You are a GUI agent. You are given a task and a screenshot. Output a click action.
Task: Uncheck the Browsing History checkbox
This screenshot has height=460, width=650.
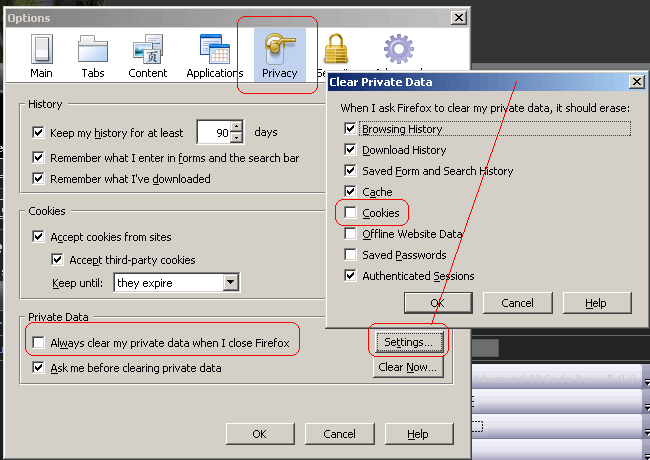pos(350,129)
